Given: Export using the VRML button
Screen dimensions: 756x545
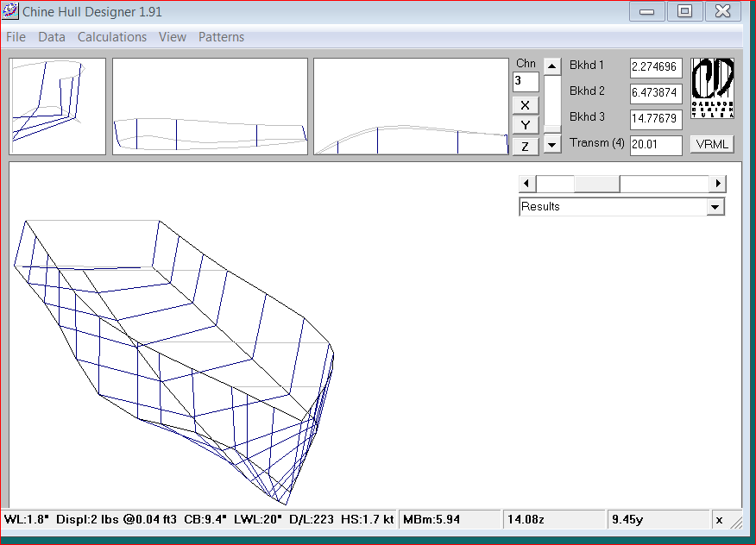Looking at the screenshot, I should 712,144.
